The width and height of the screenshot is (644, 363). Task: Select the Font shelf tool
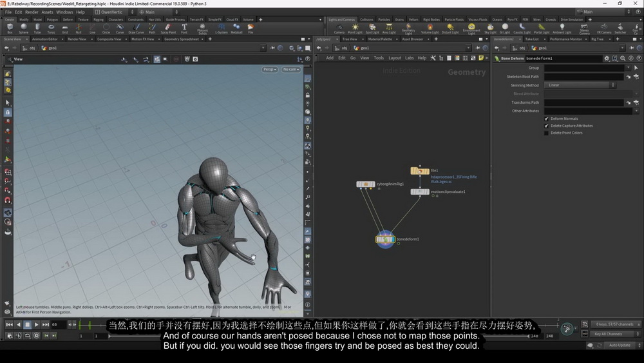point(184,28)
